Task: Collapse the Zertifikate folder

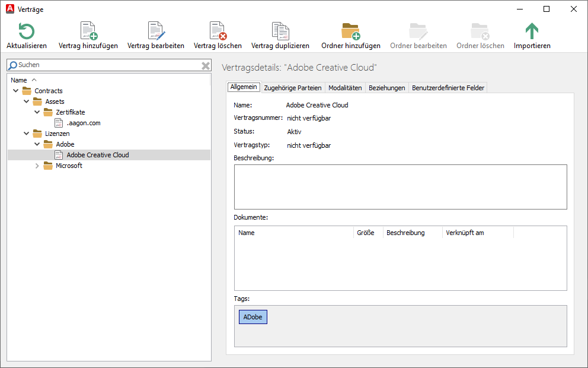Action: point(37,112)
